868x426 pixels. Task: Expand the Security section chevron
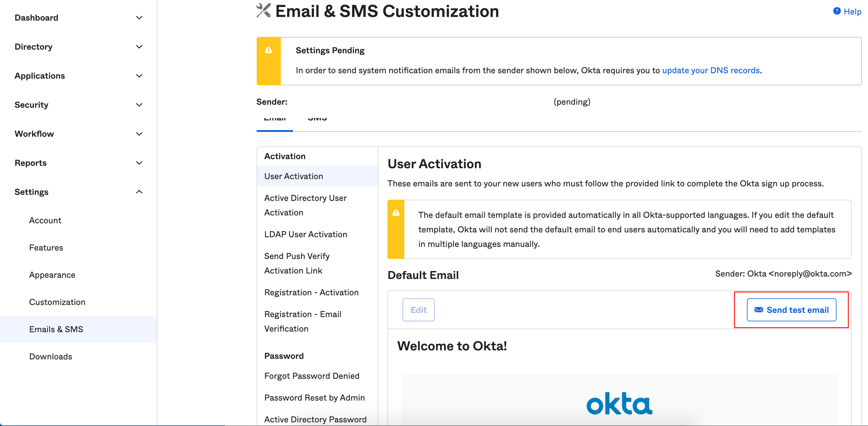[x=139, y=105]
